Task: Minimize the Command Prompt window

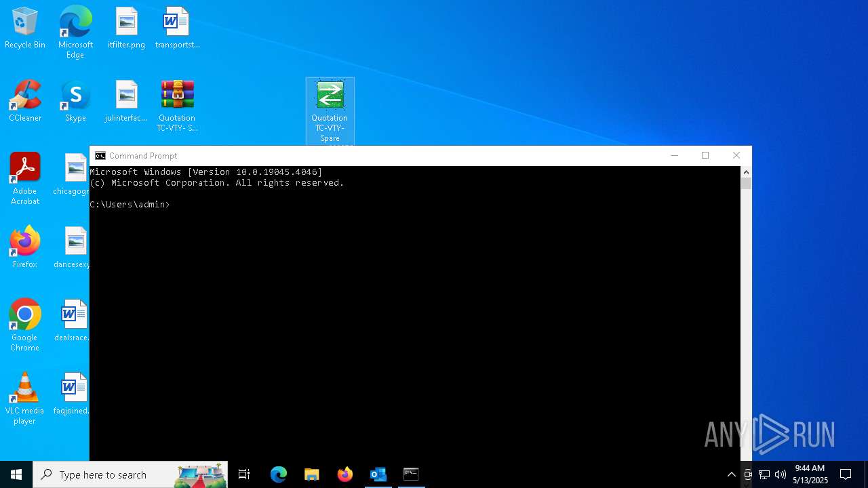Action: pos(675,156)
